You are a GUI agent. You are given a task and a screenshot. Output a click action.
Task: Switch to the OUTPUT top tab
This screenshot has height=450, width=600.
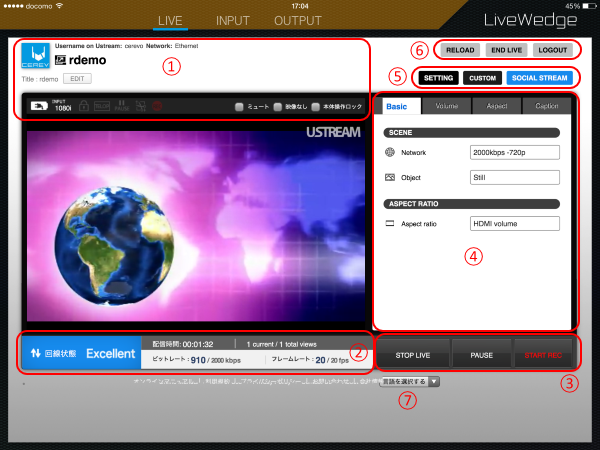(298, 21)
